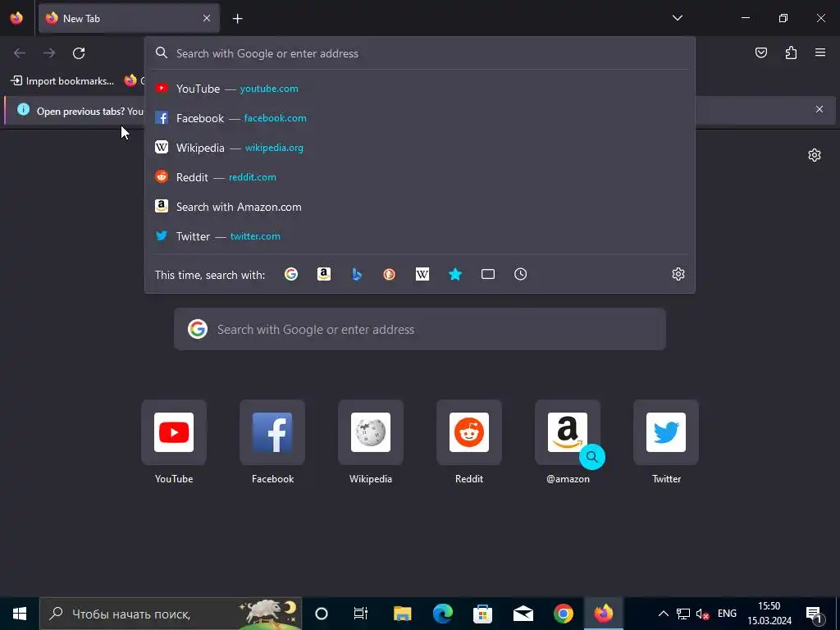Search this time with DuckDuckGo icon
The width and height of the screenshot is (840, 630).
tap(390, 274)
